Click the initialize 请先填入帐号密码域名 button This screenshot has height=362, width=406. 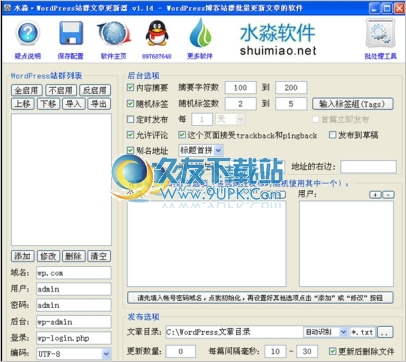[260, 298]
